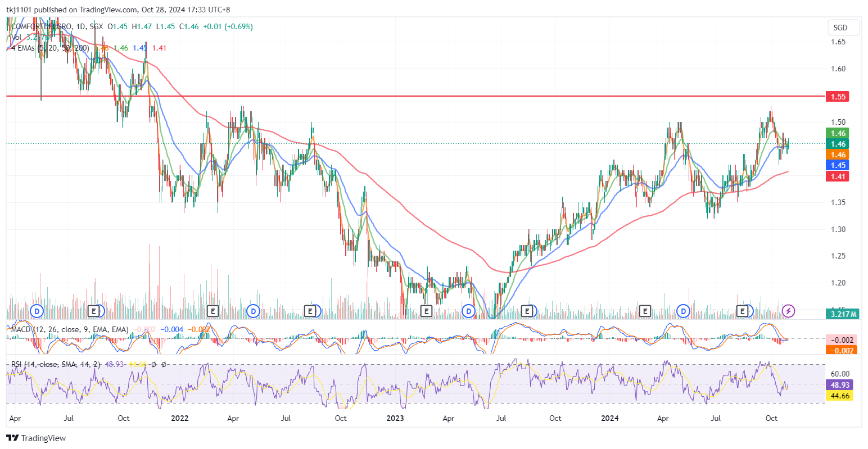
Task: Open the earnings E marker near August 2021
Action: click(x=95, y=311)
